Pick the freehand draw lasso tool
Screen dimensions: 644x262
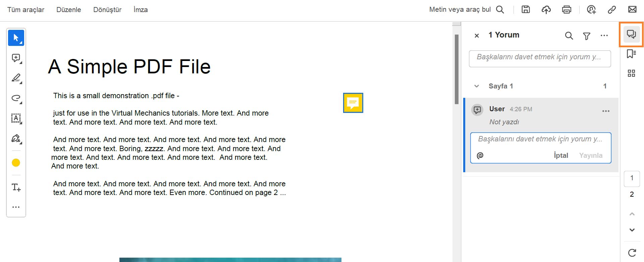(16, 98)
